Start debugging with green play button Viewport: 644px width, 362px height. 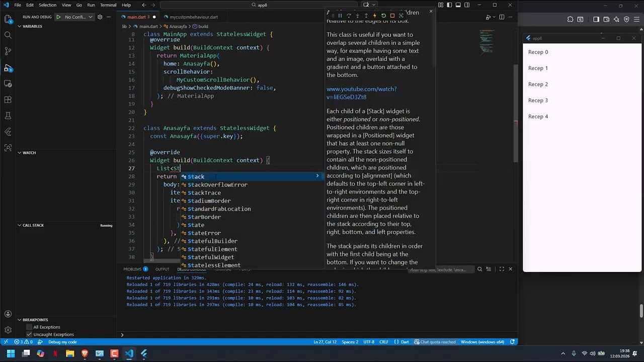coord(58,17)
